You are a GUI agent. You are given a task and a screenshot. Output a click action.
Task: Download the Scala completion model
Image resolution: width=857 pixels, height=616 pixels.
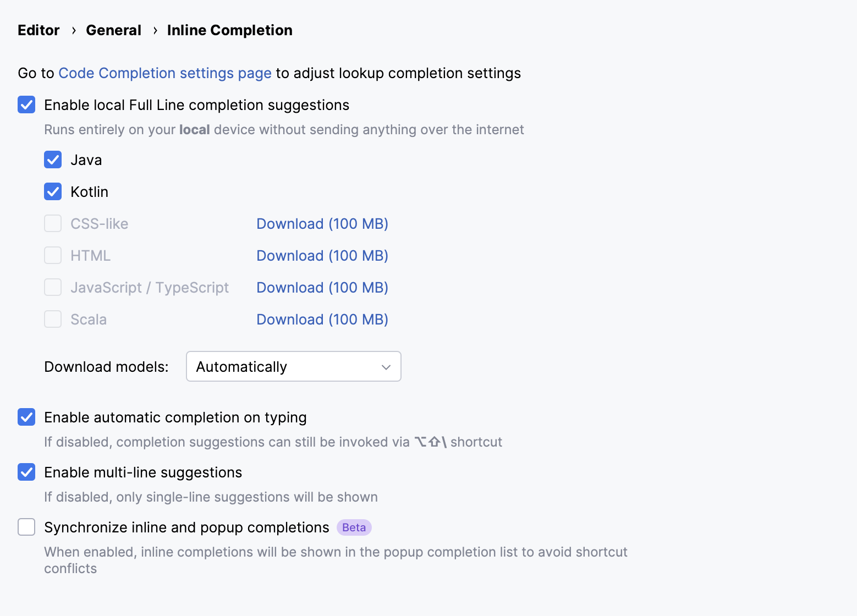tap(322, 319)
